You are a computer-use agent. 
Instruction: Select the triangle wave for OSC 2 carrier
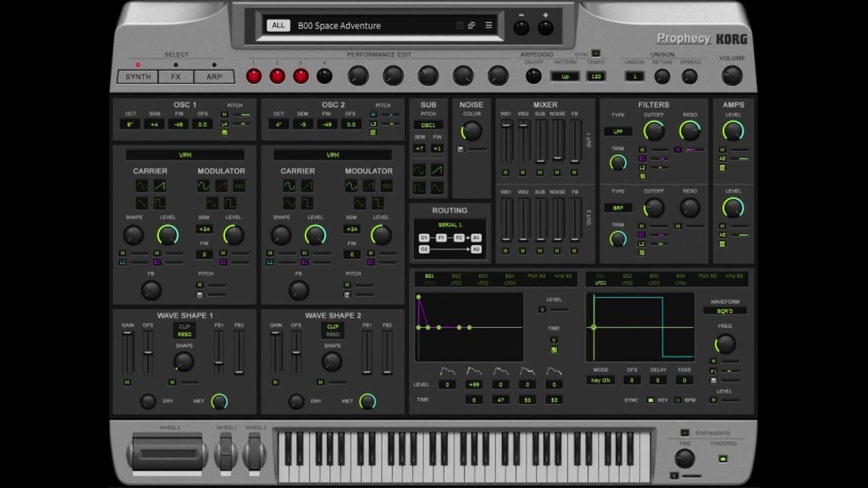click(x=290, y=203)
